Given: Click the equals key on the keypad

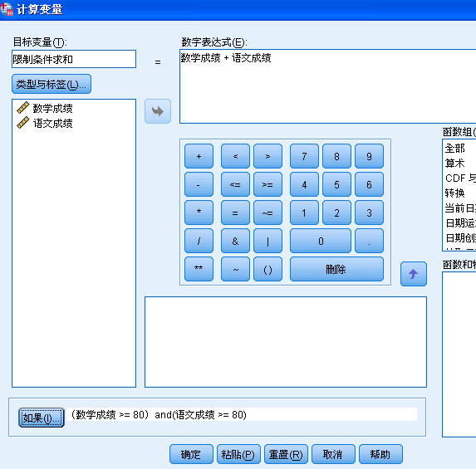Looking at the screenshot, I should (x=235, y=213).
